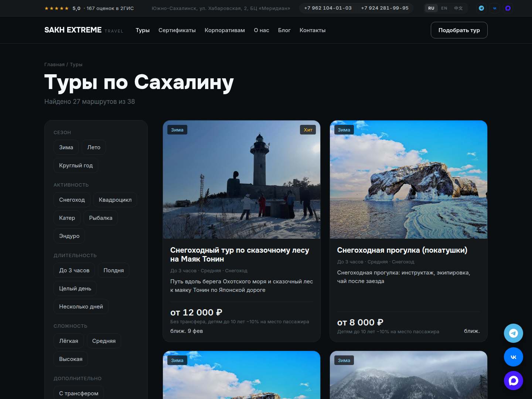This screenshot has width=532, height=399.
Task: Enable the Квадроцикл activity filter
Action: point(115,199)
